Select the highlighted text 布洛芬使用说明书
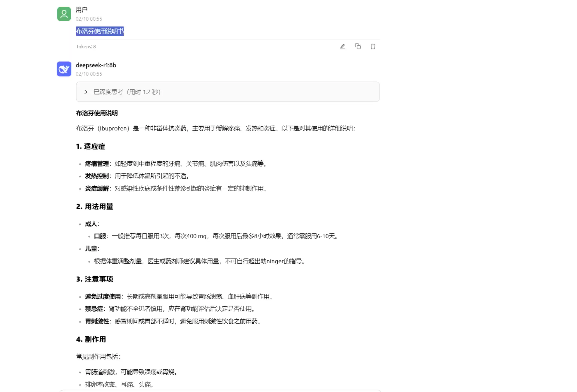 click(x=100, y=31)
